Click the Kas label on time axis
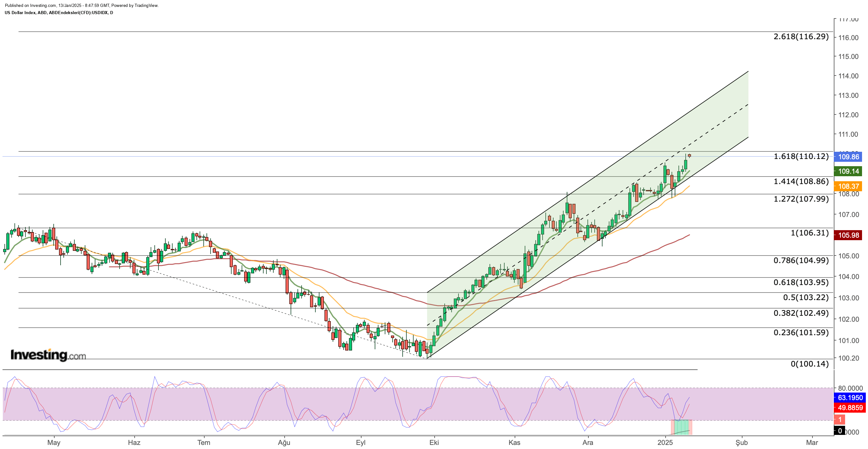868x449 pixels. click(514, 443)
